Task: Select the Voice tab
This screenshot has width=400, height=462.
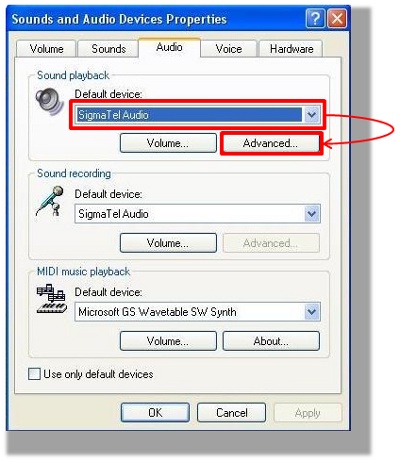Action: pyautogui.click(x=229, y=49)
